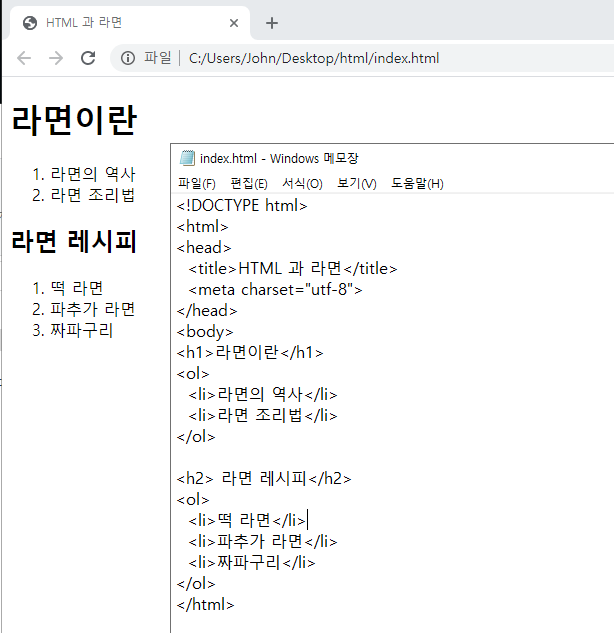This screenshot has height=633, width=614.
Task: Click the <h2> 라면 레시피</h2> code line
Action: [264, 478]
